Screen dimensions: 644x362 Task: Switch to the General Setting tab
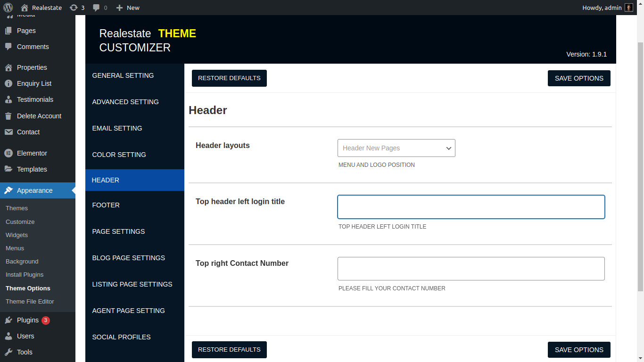coord(123,75)
